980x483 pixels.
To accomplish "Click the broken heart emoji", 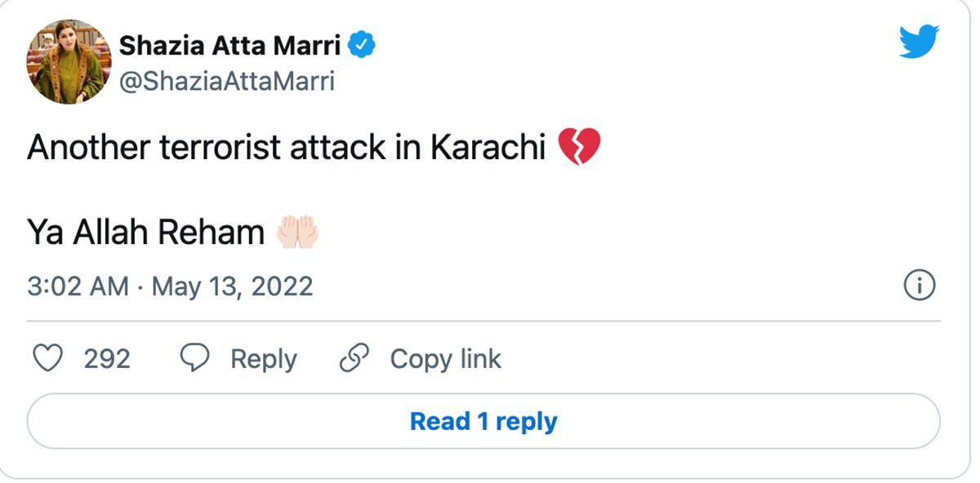I will click(x=579, y=148).
